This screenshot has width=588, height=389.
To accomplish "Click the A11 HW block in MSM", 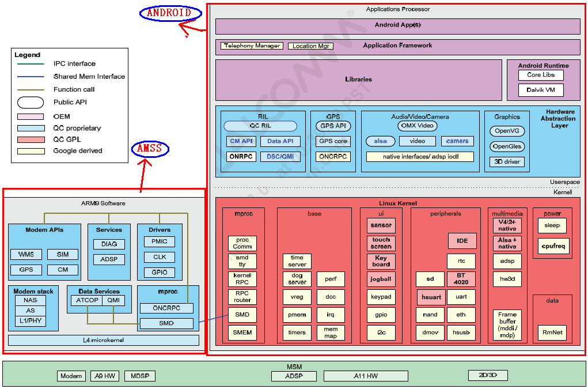I will [366, 376].
